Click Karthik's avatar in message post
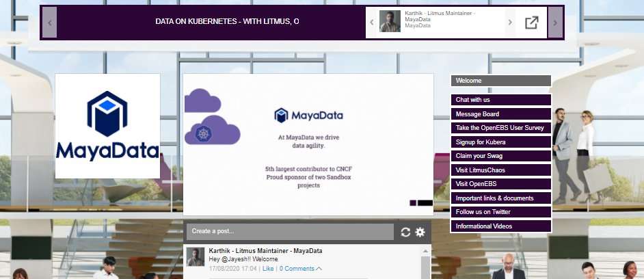 [x=195, y=257]
